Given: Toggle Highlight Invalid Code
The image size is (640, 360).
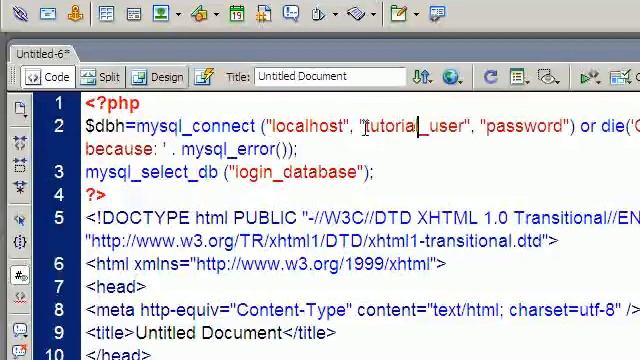Looking at the screenshot, I should [20, 297].
